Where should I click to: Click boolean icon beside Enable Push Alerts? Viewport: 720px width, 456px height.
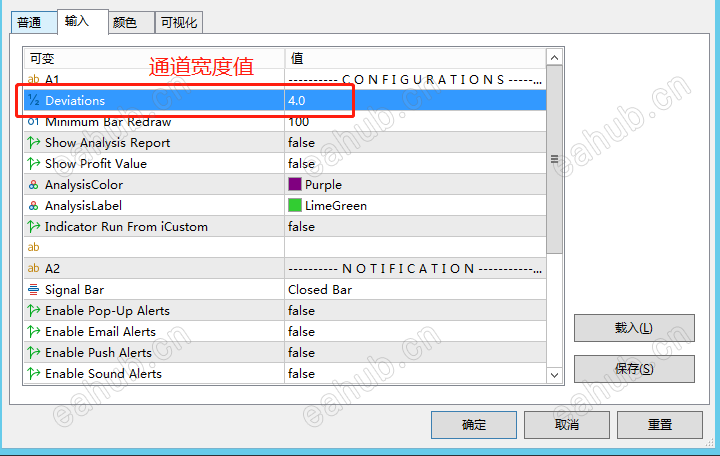(x=34, y=352)
